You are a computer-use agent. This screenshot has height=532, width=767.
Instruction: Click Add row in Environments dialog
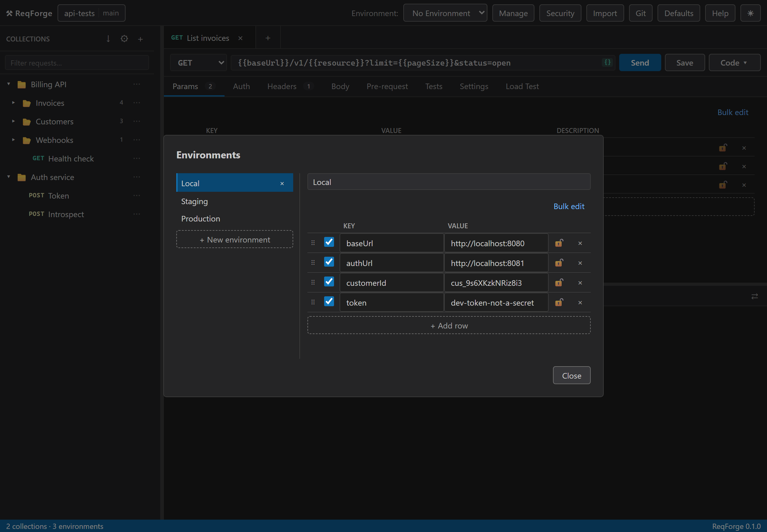[x=449, y=325]
